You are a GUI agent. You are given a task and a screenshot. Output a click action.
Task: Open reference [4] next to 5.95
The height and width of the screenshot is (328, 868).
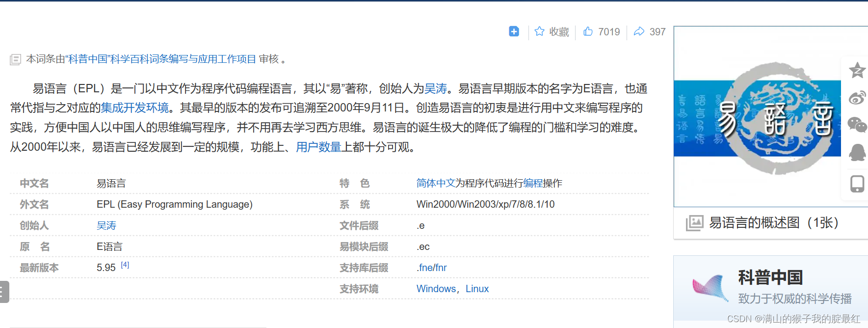[125, 265]
